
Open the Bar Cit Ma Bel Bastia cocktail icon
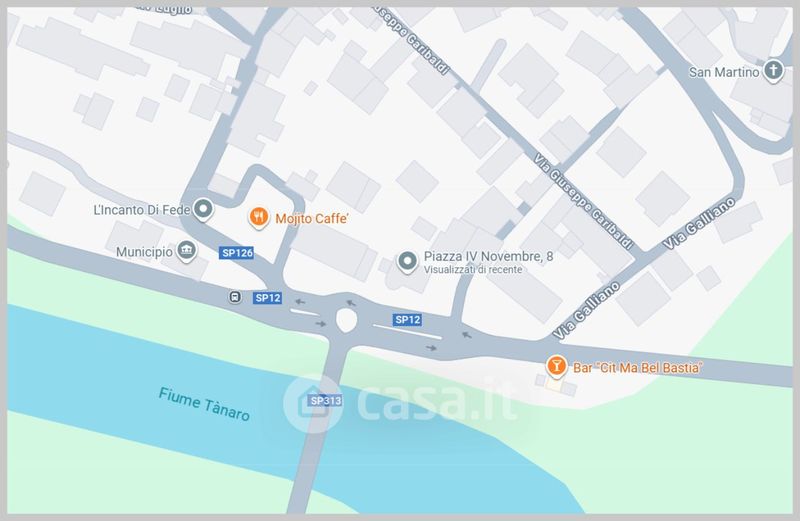point(556,366)
